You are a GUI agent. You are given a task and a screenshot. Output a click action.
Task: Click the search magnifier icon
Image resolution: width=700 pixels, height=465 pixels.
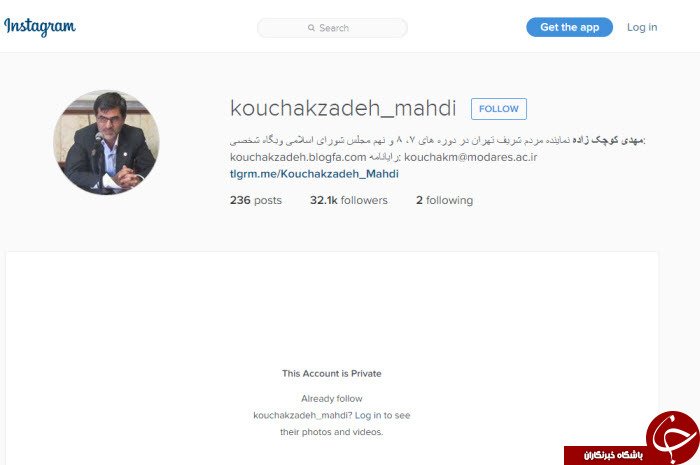coord(311,28)
